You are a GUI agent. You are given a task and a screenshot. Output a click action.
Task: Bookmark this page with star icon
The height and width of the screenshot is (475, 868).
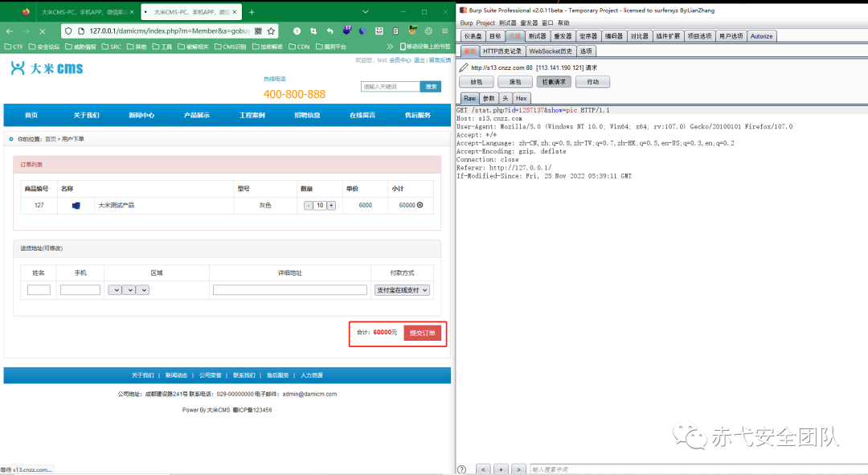tap(271, 31)
